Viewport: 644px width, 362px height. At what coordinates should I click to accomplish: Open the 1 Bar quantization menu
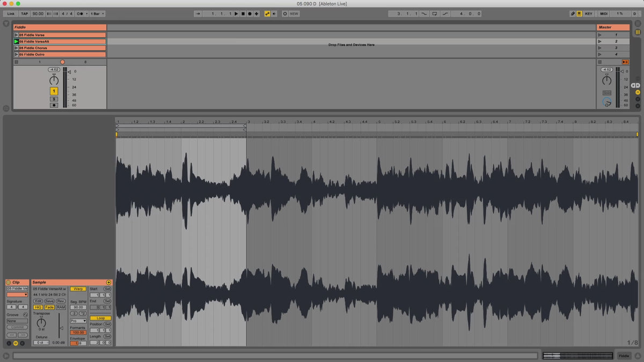pyautogui.click(x=97, y=13)
